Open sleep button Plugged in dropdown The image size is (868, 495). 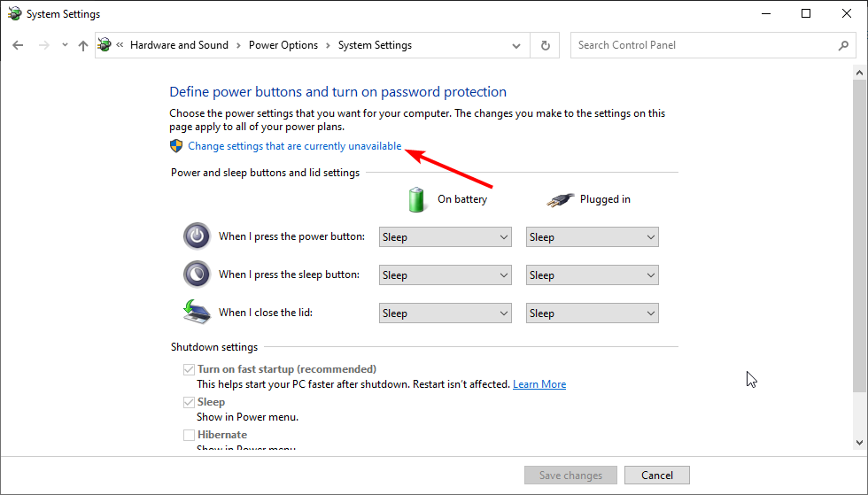click(x=593, y=275)
